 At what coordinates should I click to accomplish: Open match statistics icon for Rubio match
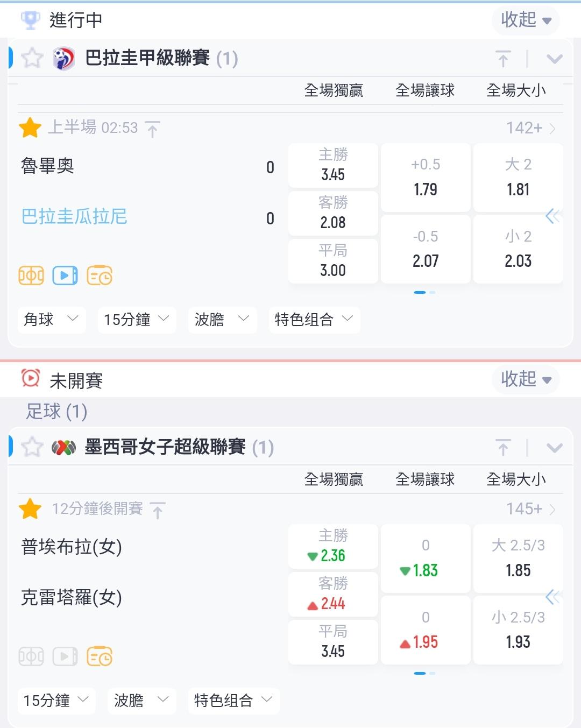[100, 276]
